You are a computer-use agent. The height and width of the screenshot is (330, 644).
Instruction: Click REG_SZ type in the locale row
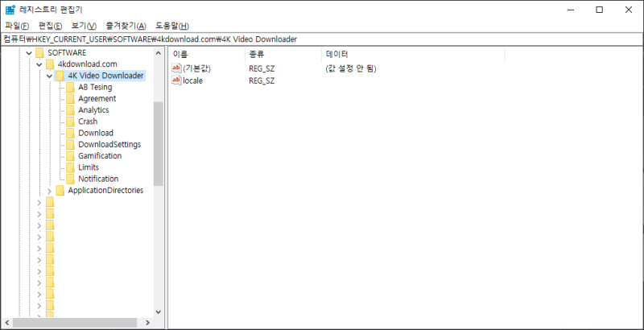coord(262,80)
